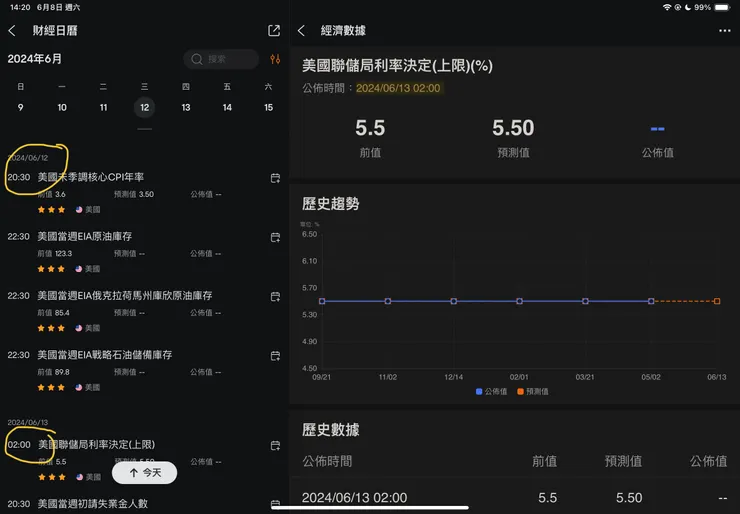Tap the moon Do Not Disturb icon
The width and height of the screenshot is (740, 514).
pyautogui.click(x=688, y=7)
